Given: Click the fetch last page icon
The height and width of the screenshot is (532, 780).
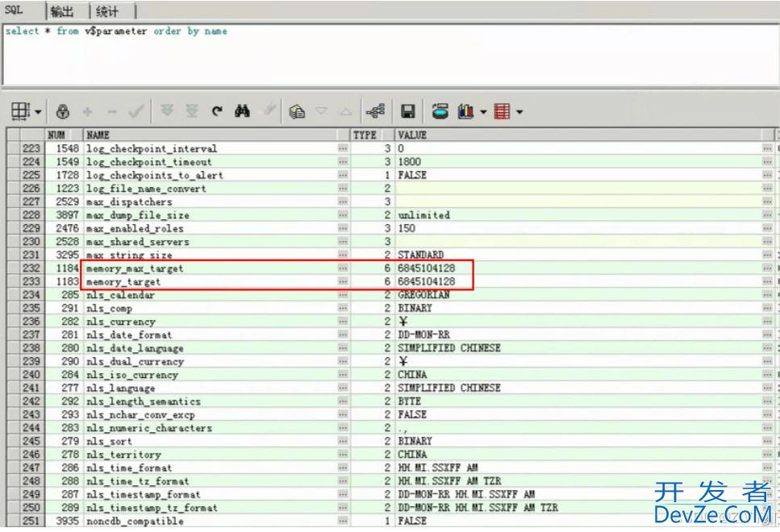Looking at the screenshot, I should (x=192, y=111).
